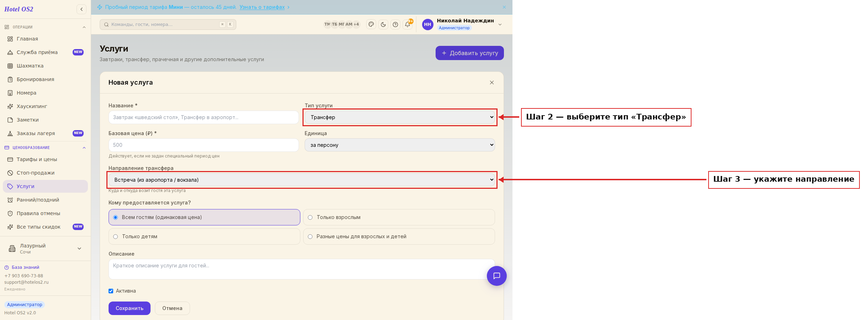868x320 pixels.
Task: Collapse the sidebar with chevron button
Action: (x=81, y=9)
